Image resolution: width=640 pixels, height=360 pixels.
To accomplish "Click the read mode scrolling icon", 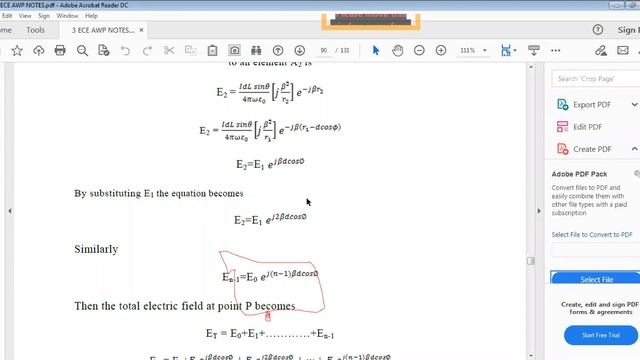I will tap(533, 50).
